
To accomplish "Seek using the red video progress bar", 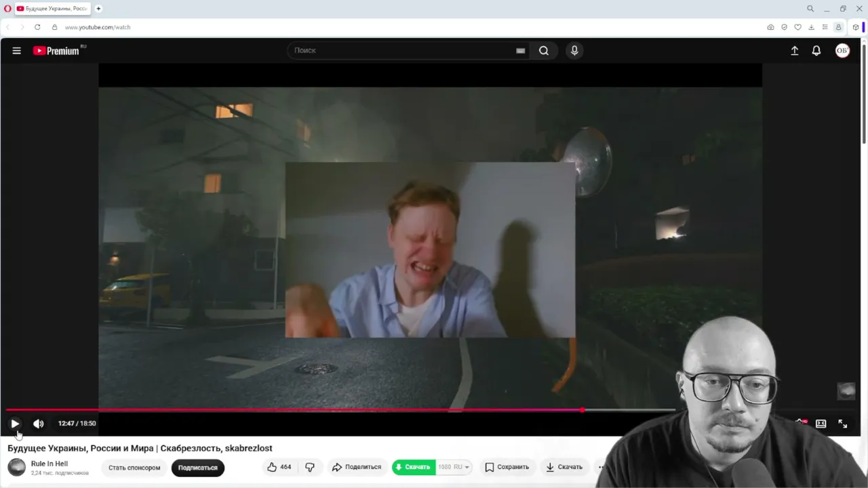I will pyautogui.click(x=339, y=410).
